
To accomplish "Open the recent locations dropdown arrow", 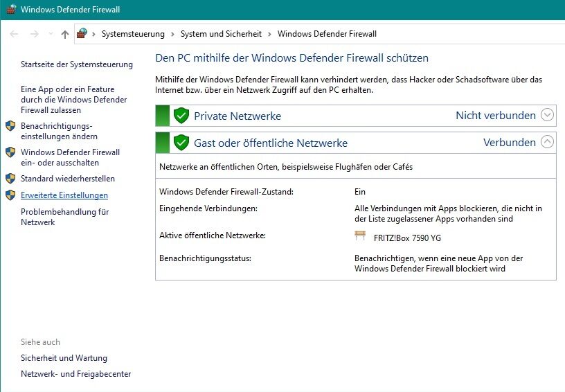I will 51,34.
